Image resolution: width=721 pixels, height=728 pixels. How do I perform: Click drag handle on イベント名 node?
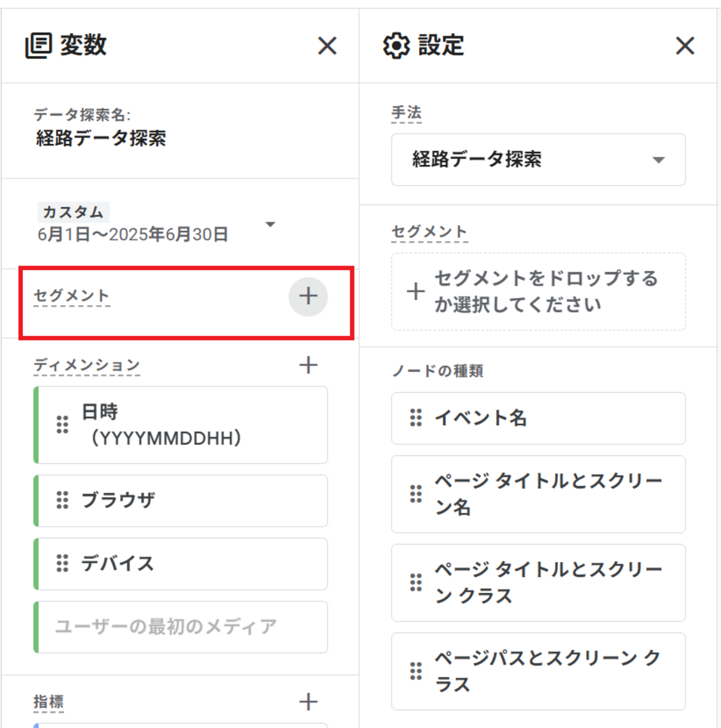coord(416,418)
